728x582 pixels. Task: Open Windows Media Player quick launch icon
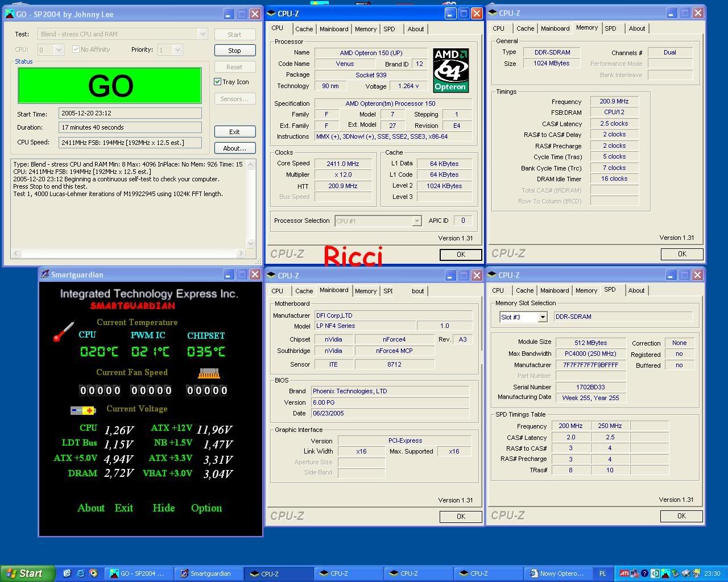coord(93,573)
